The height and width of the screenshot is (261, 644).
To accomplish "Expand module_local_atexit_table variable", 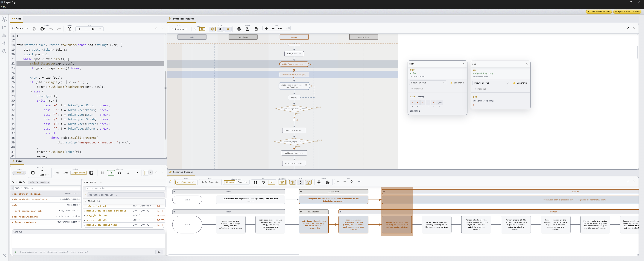I will click(85, 225).
